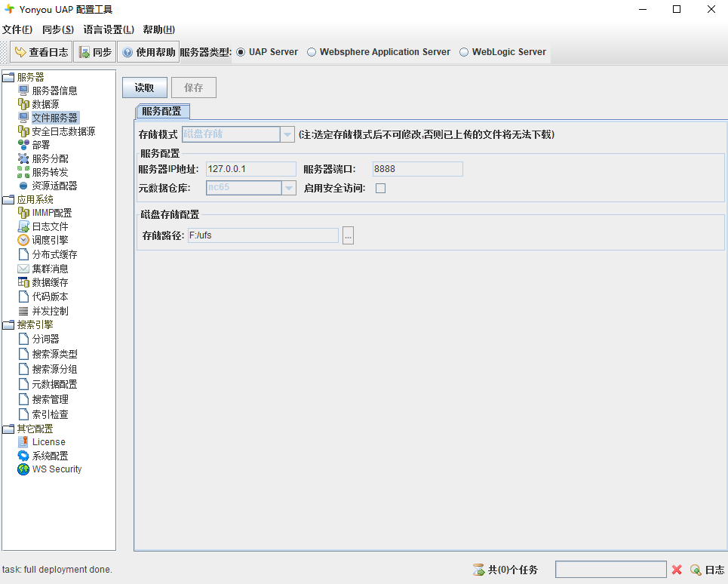Open the 元数据仓库 dropdown
This screenshot has height=584, width=728.
[x=289, y=188]
